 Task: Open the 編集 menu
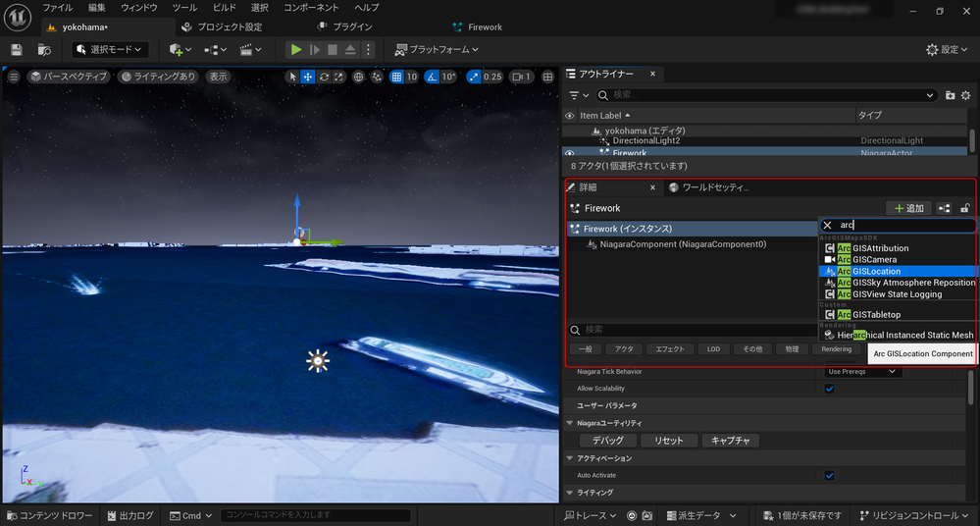click(97, 8)
